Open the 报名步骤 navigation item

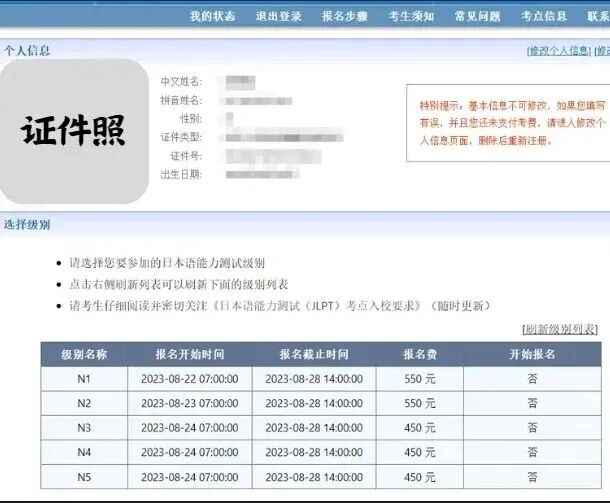pos(344,17)
